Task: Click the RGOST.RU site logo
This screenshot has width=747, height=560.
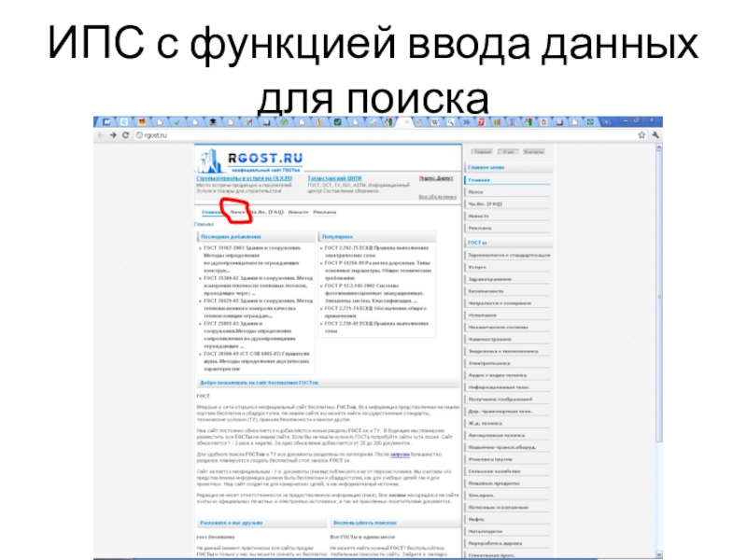Action: [x=251, y=161]
